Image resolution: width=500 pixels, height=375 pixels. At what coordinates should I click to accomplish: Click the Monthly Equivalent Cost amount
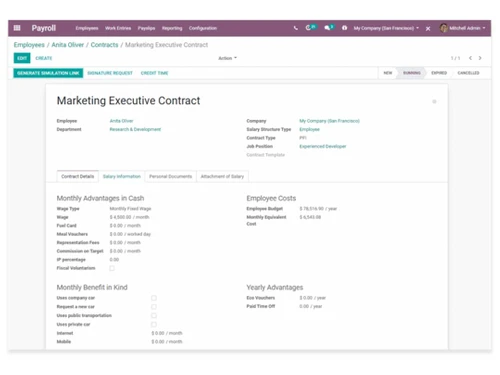click(x=310, y=217)
